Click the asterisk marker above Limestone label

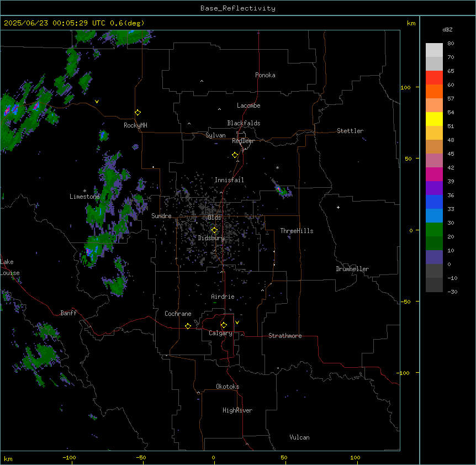point(84,191)
